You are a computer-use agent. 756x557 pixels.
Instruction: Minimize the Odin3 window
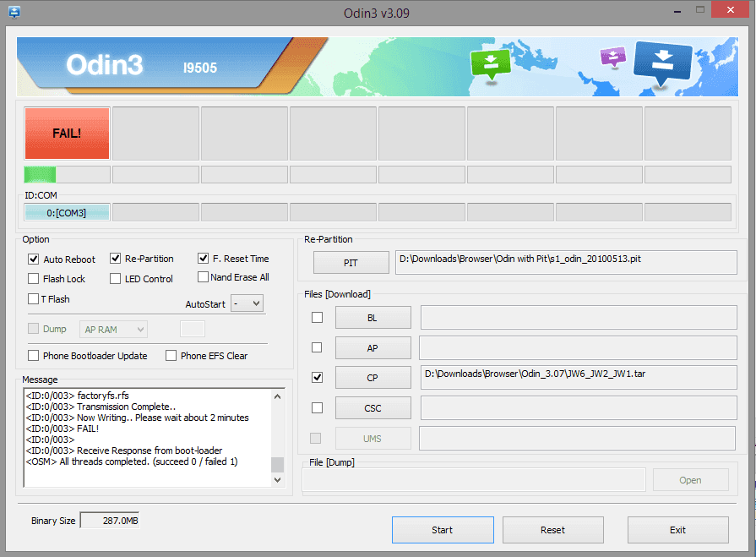(677, 11)
